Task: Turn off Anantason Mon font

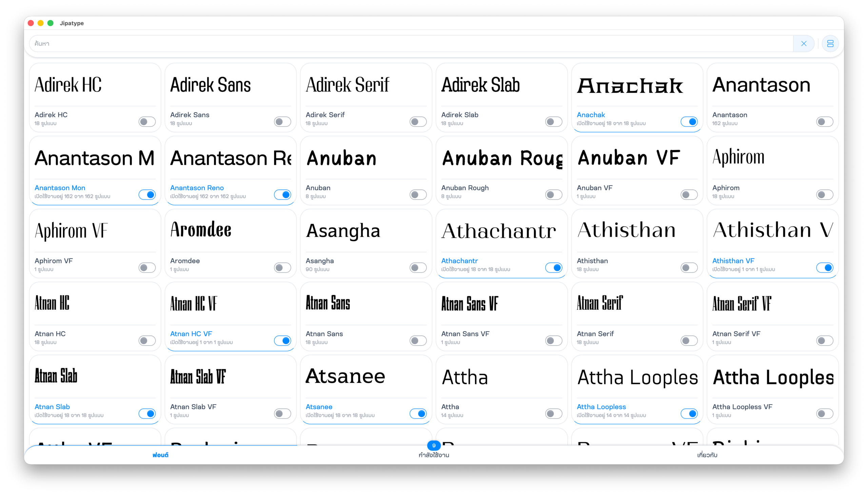Action: point(147,194)
